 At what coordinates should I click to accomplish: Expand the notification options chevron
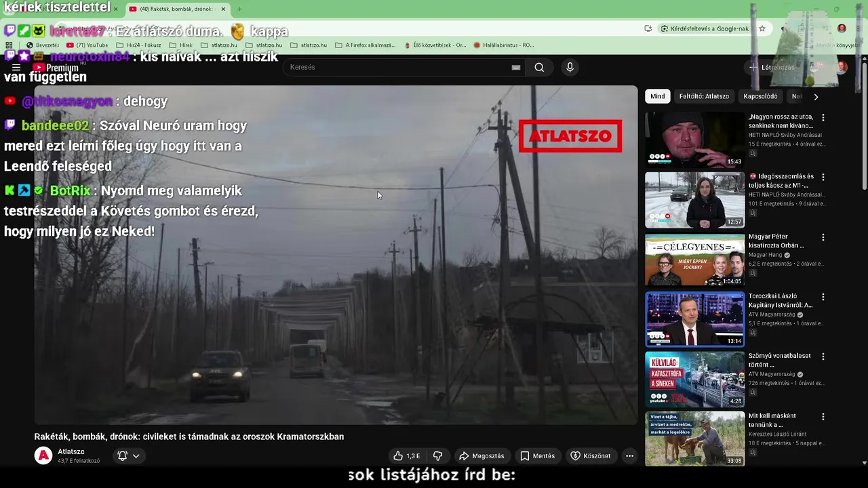136,456
